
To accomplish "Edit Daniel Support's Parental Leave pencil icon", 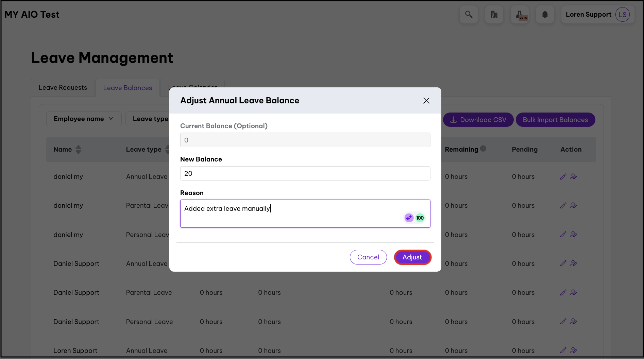I will [563, 292].
